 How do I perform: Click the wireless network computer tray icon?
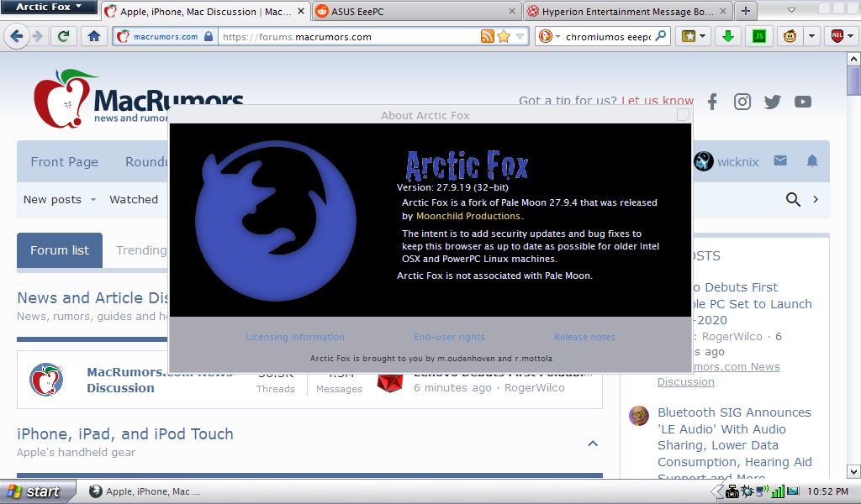point(762,491)
